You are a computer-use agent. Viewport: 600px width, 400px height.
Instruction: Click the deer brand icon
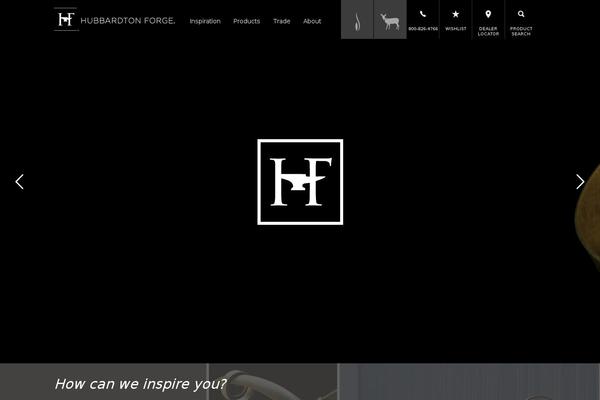click(x=390, y=20)
